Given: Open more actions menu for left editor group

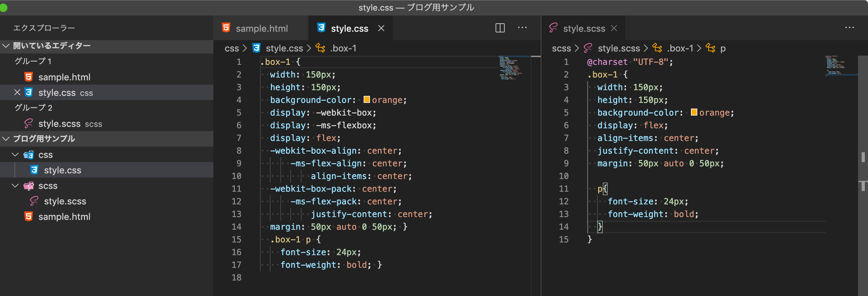Looking at the screenshot, I should 522,28.
